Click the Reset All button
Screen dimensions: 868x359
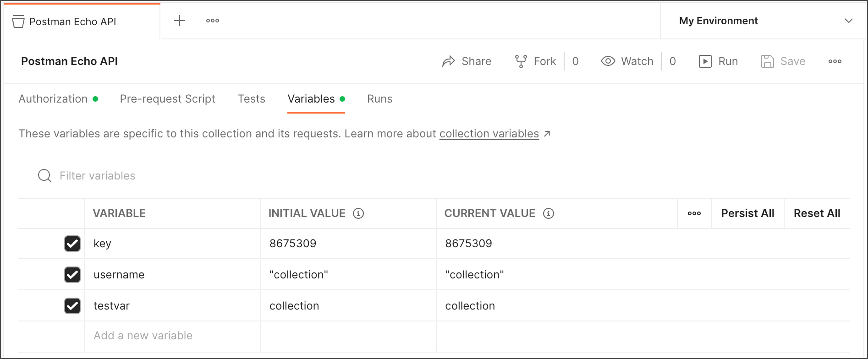pyautogui.click(x=817, y=213)
